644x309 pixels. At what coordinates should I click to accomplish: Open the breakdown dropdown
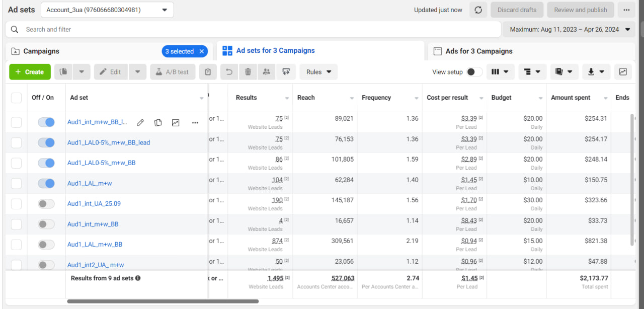click(x=532, y=72)
